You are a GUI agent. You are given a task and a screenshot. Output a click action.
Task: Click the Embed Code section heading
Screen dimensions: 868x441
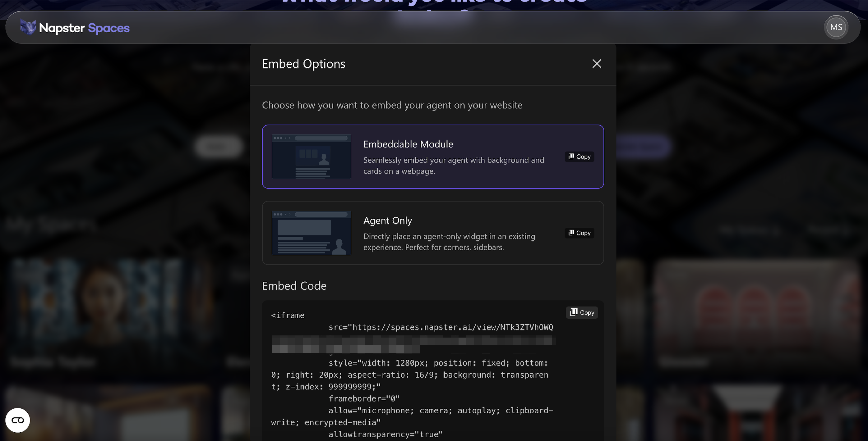(294, 285)
